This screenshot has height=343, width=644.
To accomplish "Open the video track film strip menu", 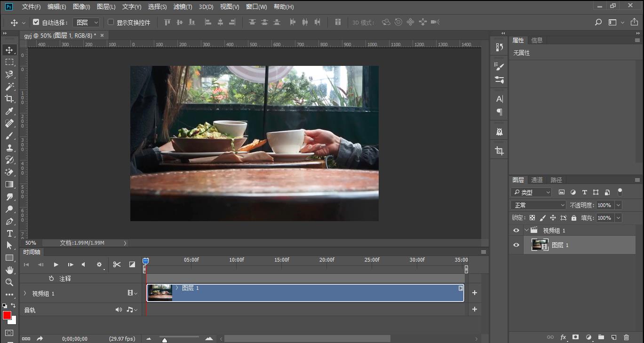I will pos(132,293).
